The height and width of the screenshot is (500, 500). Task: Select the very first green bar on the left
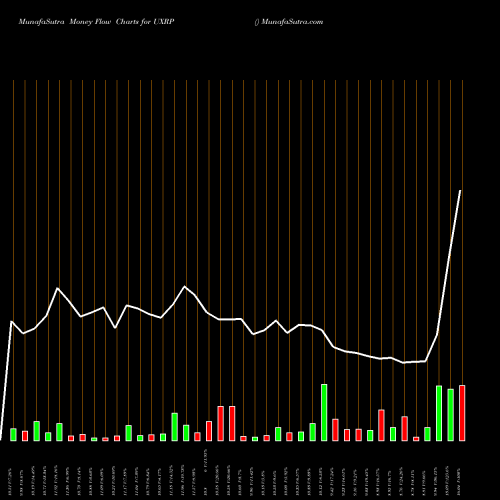[13, 435]
